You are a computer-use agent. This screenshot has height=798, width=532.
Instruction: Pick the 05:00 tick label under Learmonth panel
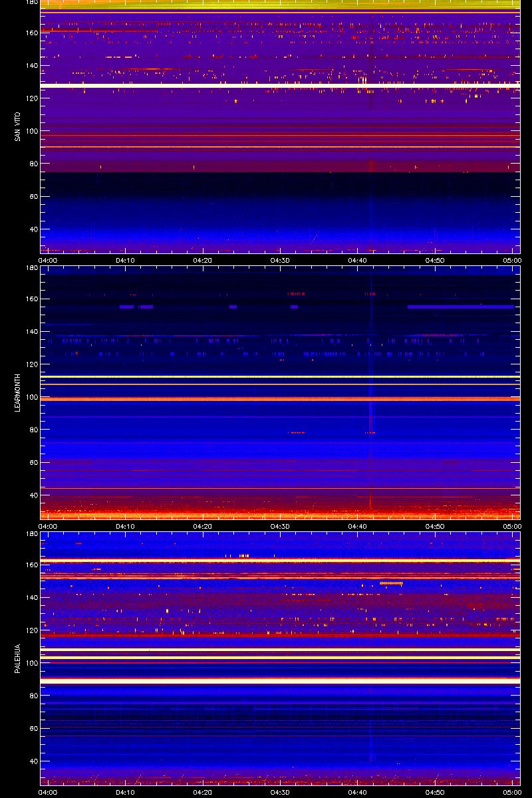(x=511, y=526)
